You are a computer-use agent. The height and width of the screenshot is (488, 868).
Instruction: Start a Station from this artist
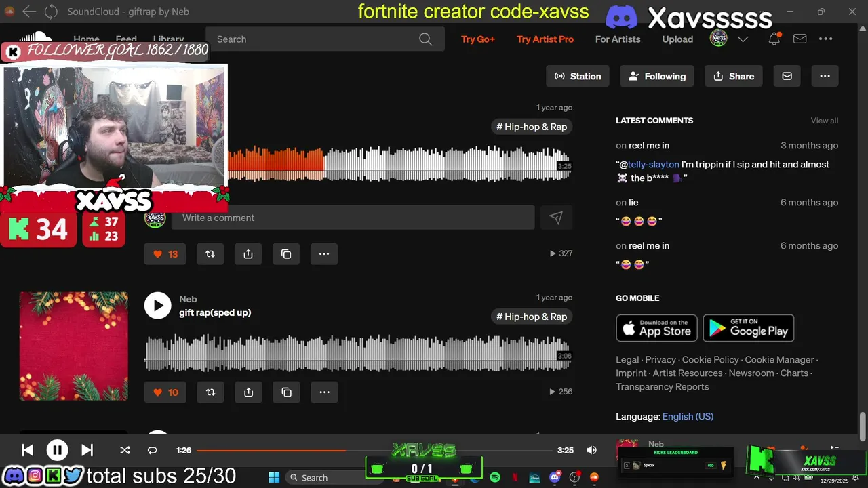pos(578,76)
